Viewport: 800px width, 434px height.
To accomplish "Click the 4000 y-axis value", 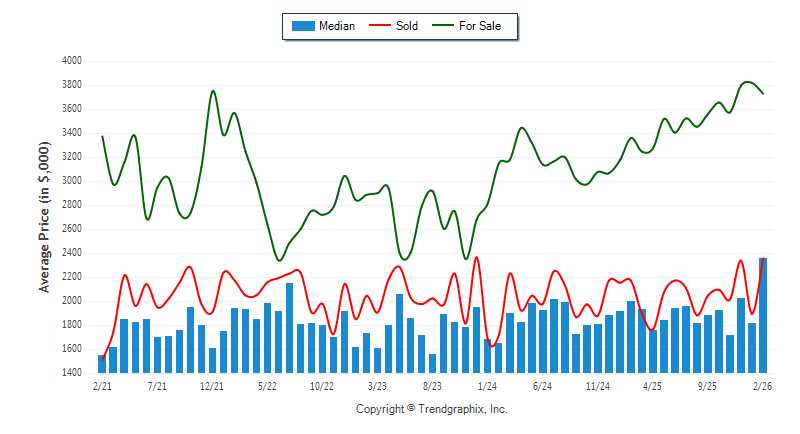I will click(x=71, y=61).
